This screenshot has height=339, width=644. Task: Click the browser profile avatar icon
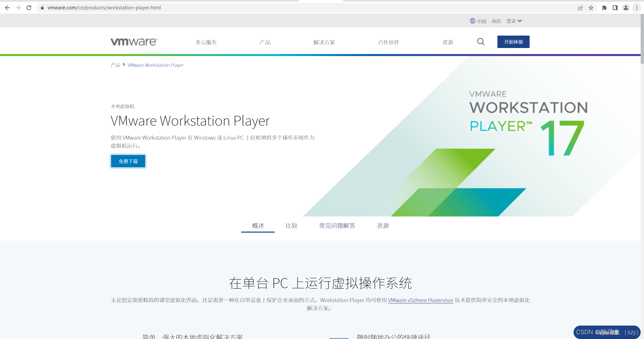pos(626,8)
